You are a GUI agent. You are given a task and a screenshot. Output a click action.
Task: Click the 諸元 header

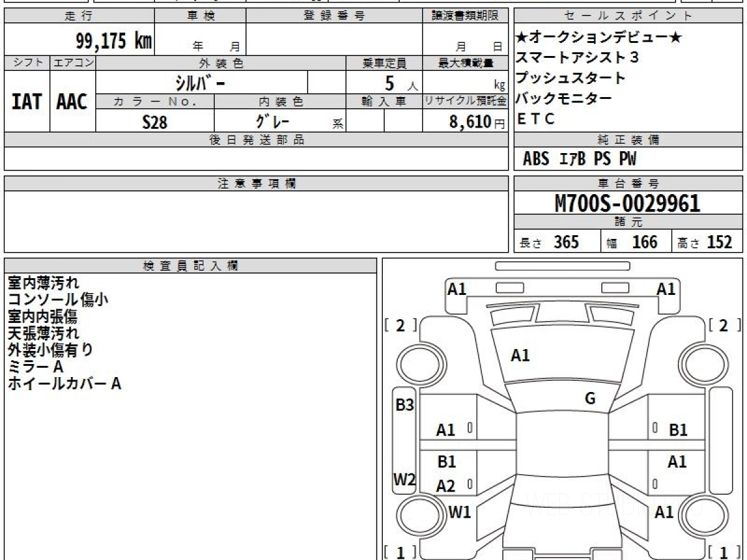tap(629, 222)
